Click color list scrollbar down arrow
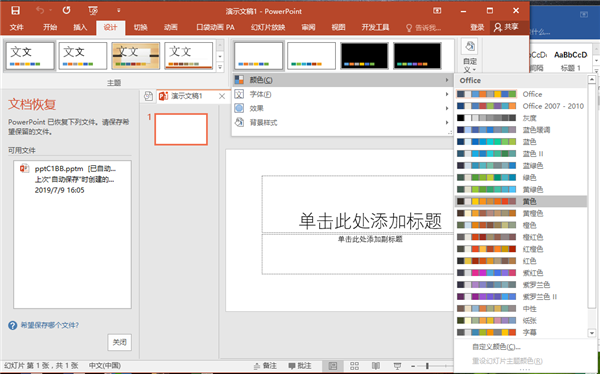600x374 pixels. click(592, 333)
